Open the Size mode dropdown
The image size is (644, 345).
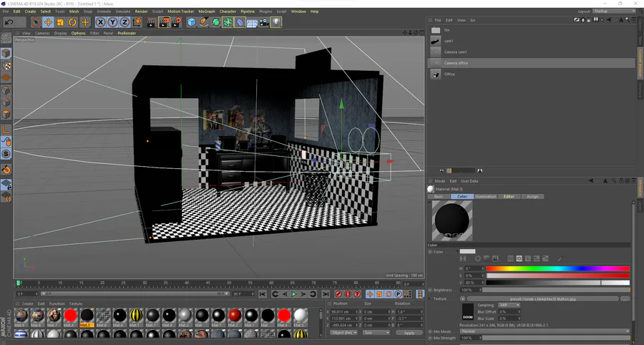click(376, 333)
